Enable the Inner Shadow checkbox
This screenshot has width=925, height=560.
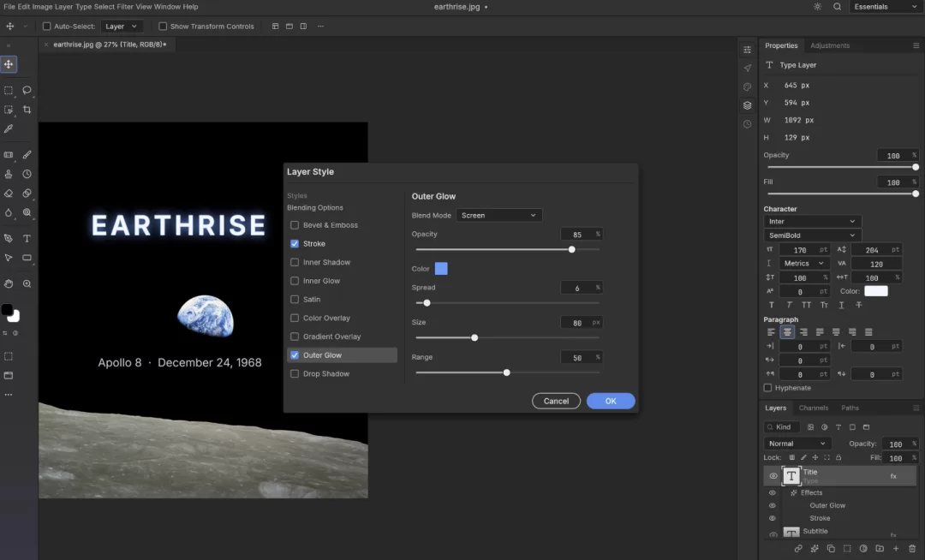coord(295,262)
